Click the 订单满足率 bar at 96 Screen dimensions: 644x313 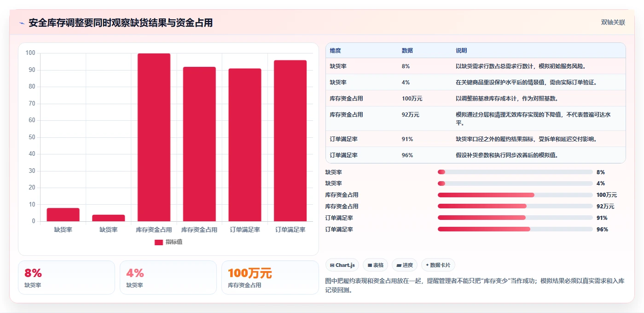[x=290, y=141]
